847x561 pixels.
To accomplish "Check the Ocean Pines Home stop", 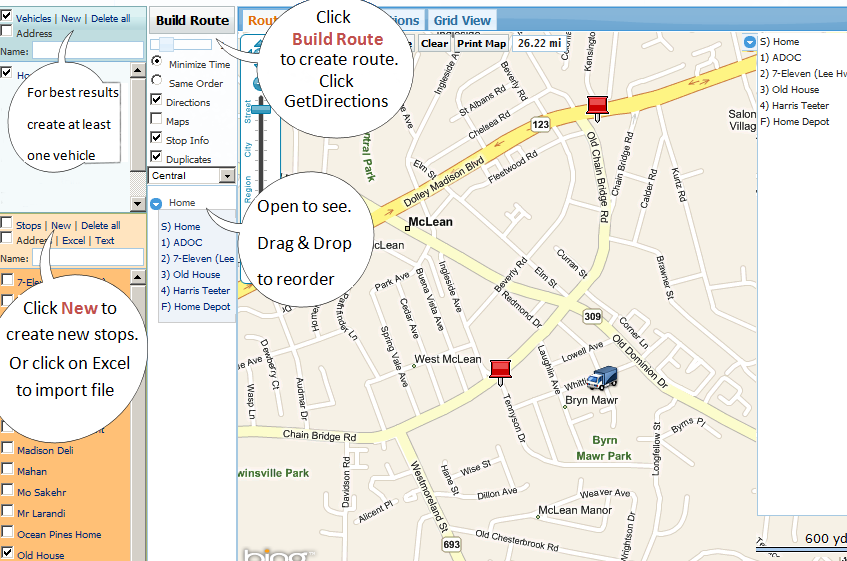I will pos(8,532).
